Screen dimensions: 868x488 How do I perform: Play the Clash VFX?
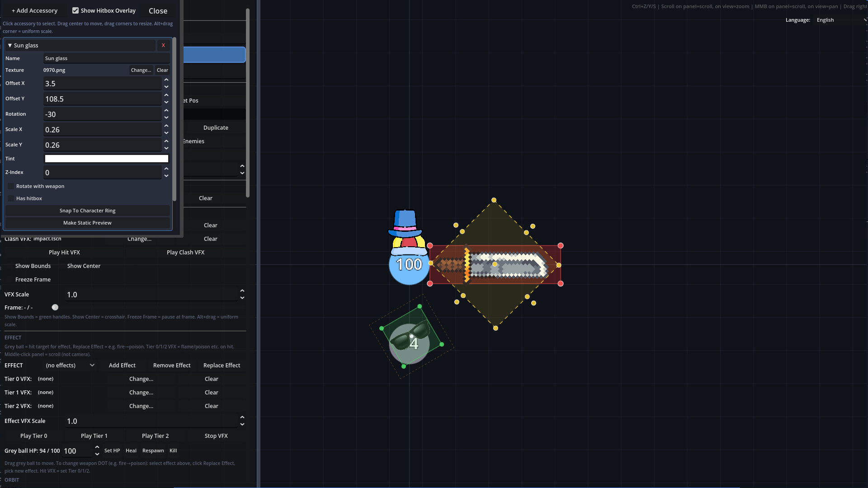(185, 252)
